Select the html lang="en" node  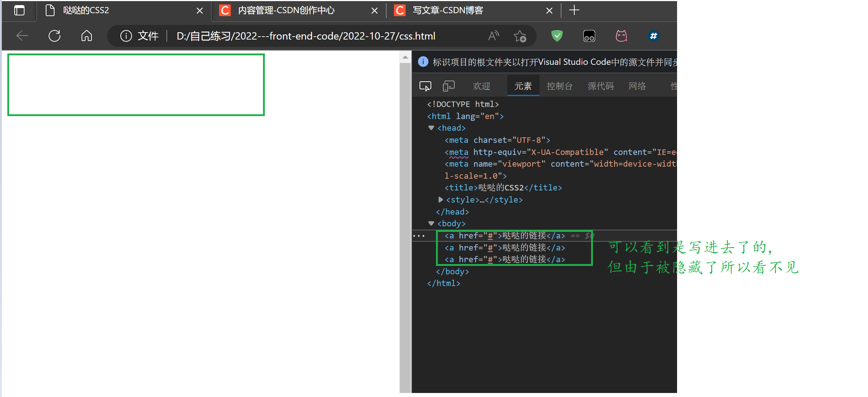(465, 116)
